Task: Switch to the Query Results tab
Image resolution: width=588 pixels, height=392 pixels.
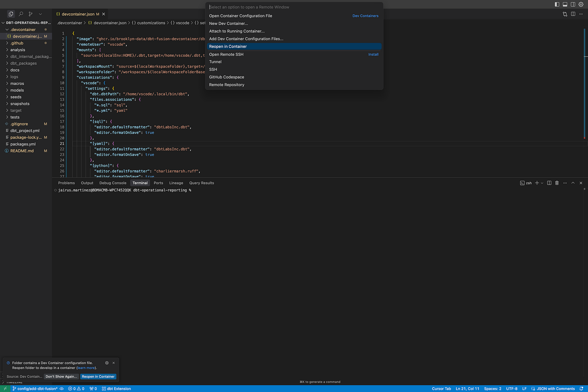Action: point(201,183)
